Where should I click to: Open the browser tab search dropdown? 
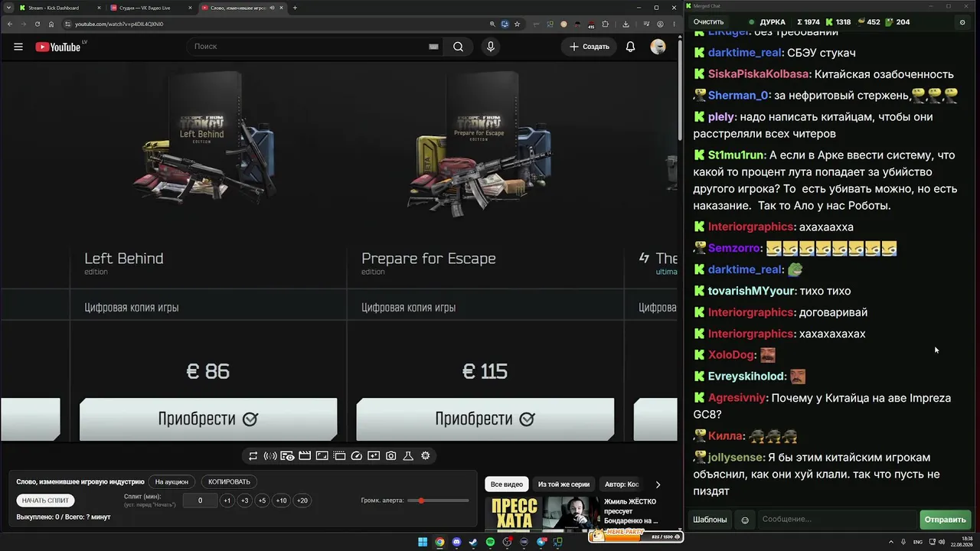pos(10,8)
